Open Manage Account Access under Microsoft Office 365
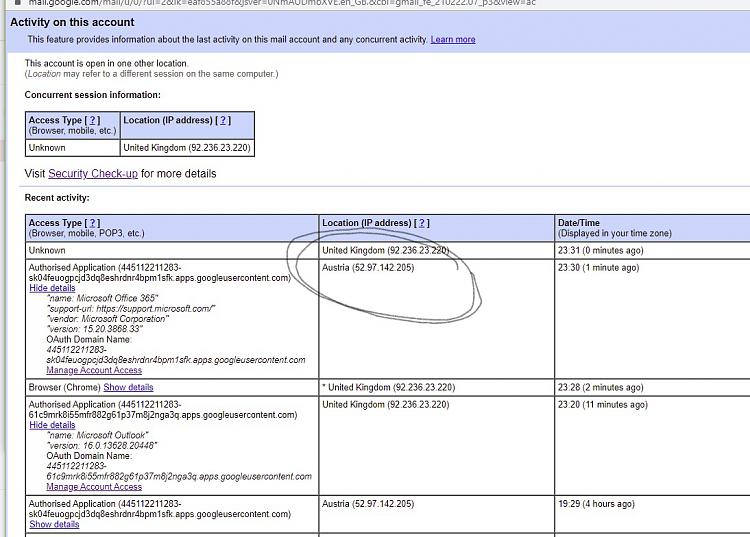This screenshot has height=537, width=750. (x=94, y=370)
